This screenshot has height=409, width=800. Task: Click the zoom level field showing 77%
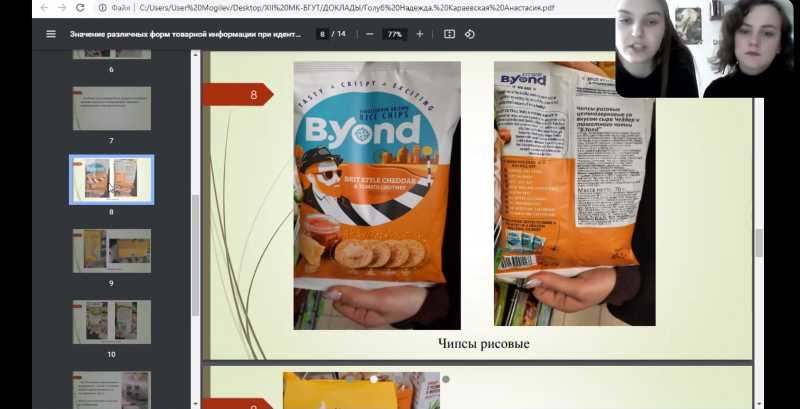click(x=394, y=34)
